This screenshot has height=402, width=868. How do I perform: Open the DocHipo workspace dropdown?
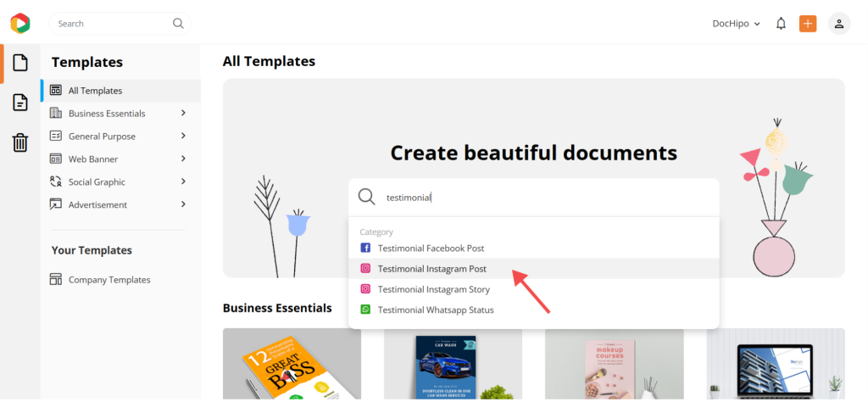pos(737,24)
